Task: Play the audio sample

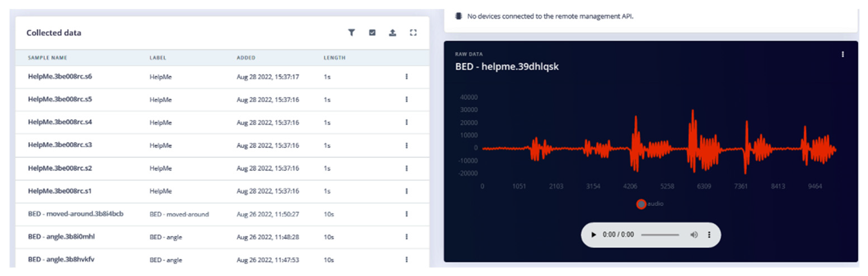Action: [x=594, y=235]
